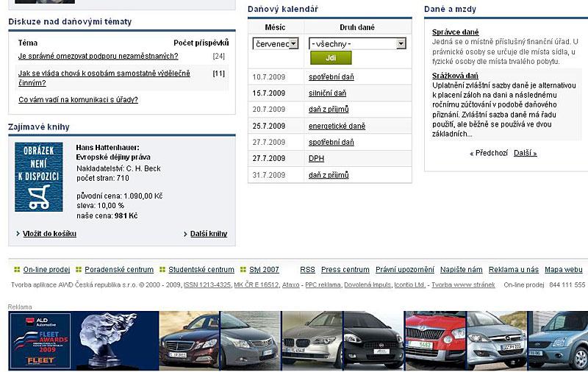Open On-line prodej footer link
The width and height of the screenshot is (588, 372).
(46, 270)
